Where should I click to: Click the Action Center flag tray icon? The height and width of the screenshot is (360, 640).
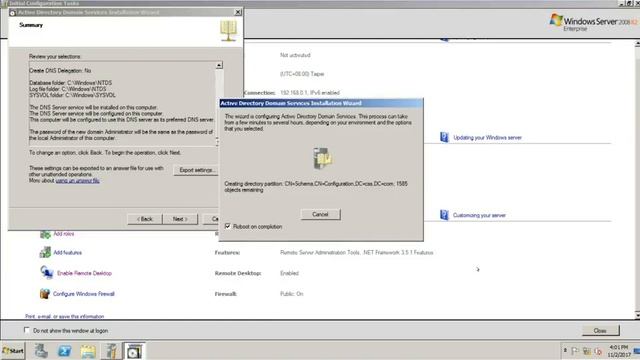click(575, 351)
